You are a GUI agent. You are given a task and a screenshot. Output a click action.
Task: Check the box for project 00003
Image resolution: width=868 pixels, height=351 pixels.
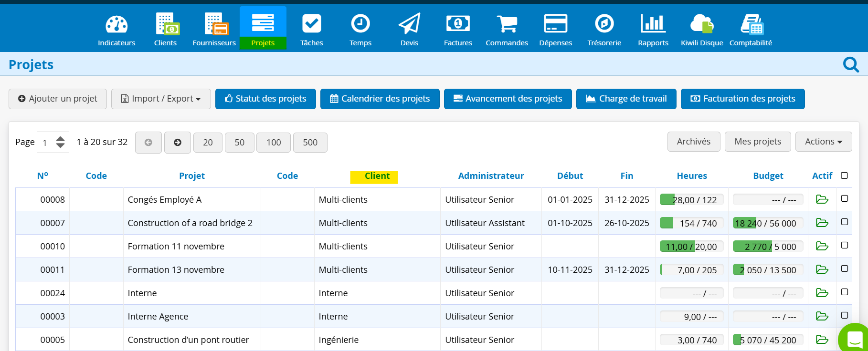[844, 315]
